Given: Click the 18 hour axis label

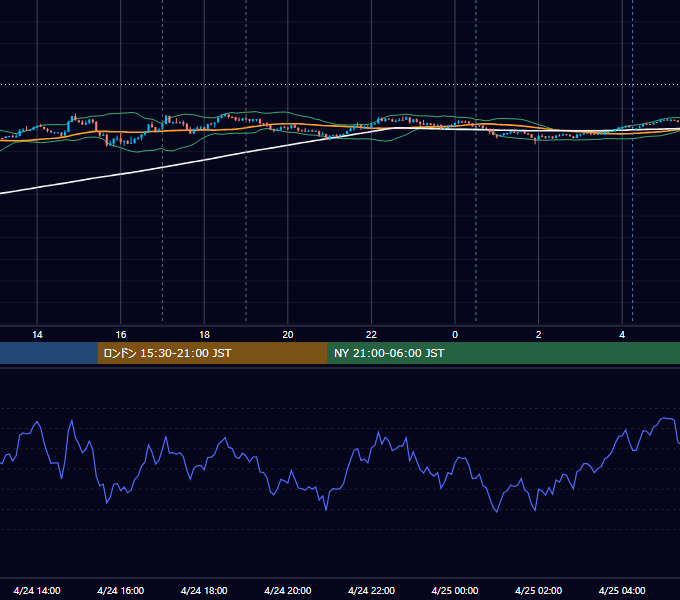Looking at the screenshot, I should click(x=204, y=335).
